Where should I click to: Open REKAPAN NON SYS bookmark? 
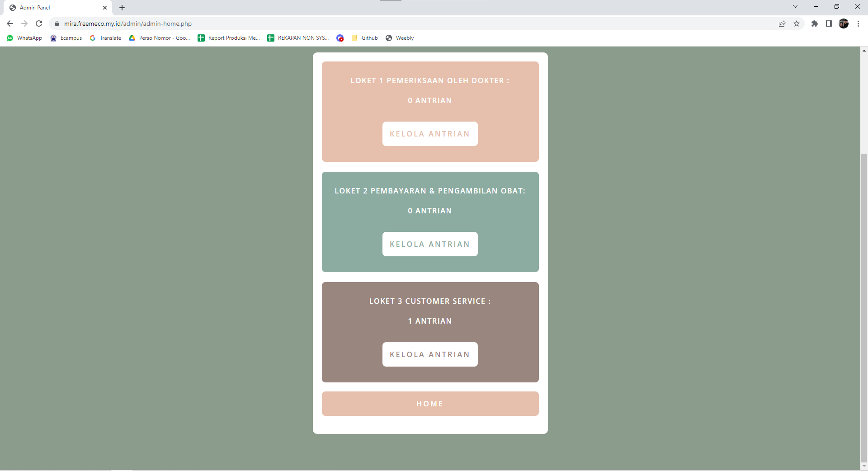(298, 38)
